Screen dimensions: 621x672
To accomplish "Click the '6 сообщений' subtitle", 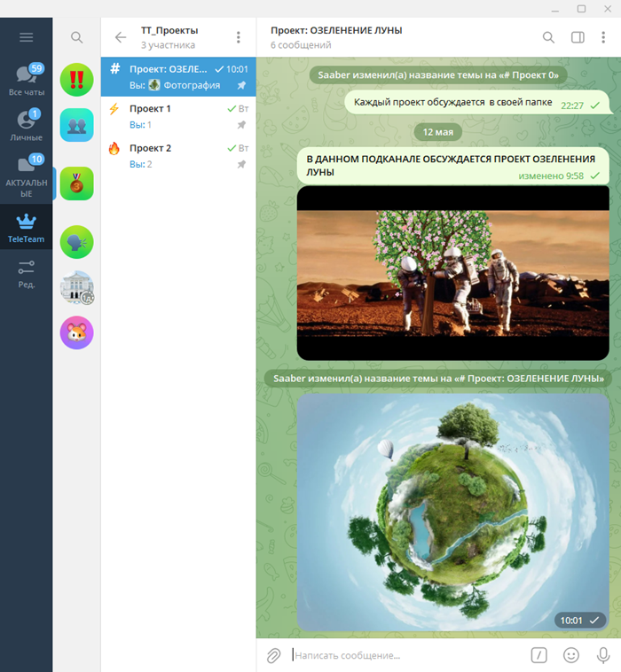I will pos(301,45).
